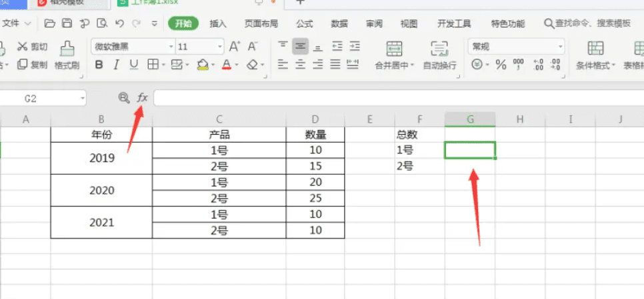Toggle underline formatting

point(133,65)
